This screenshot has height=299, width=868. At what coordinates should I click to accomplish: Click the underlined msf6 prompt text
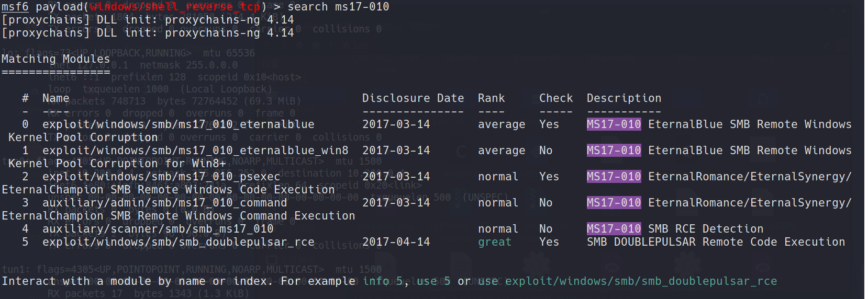[15, 7]
